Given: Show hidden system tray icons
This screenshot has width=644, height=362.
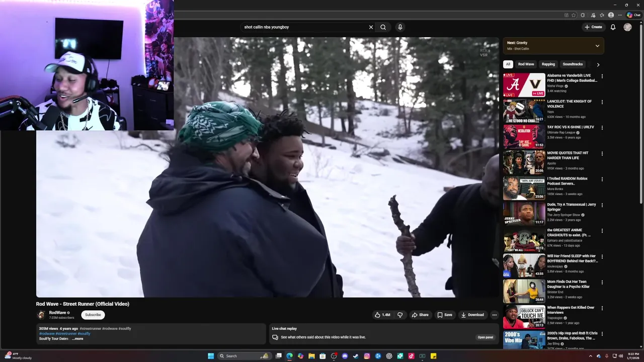Looking at the screenshot, I should tap(591, 356).
